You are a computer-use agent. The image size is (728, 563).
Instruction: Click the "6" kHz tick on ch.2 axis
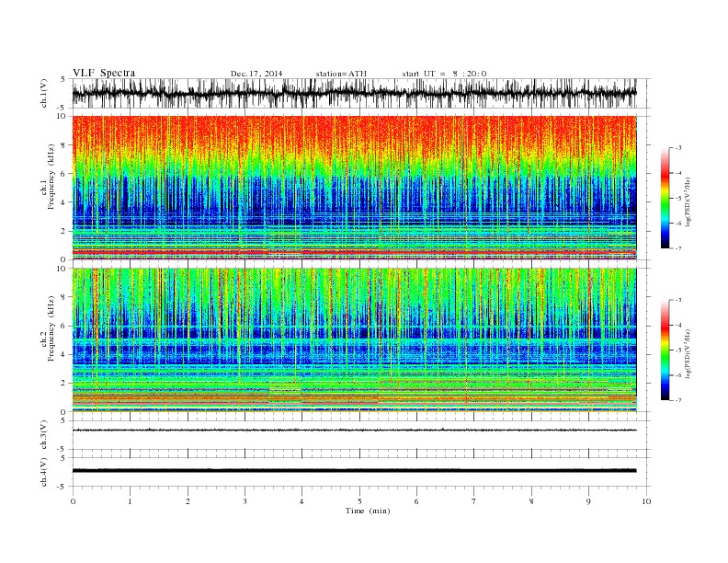[x=63, y=326]
